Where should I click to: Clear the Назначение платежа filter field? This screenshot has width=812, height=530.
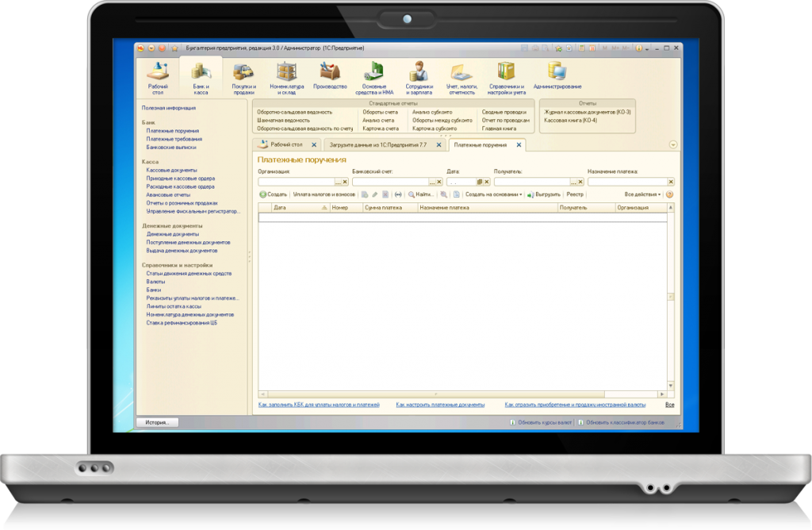(x=671, y=182)
